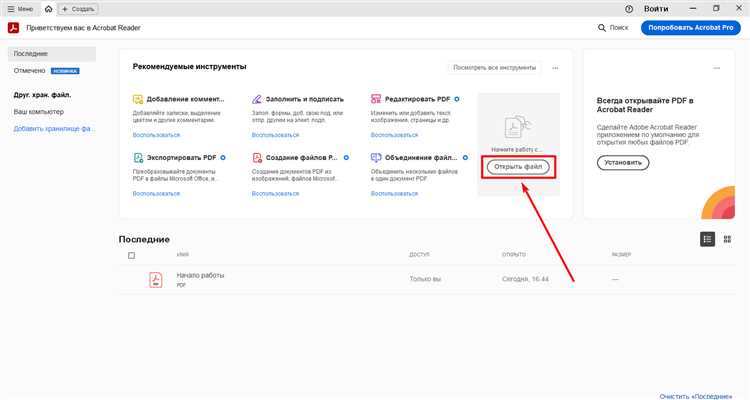Switch to list view of recents
Viewport: 750px width, 400px height.
(x=707, y=239)
